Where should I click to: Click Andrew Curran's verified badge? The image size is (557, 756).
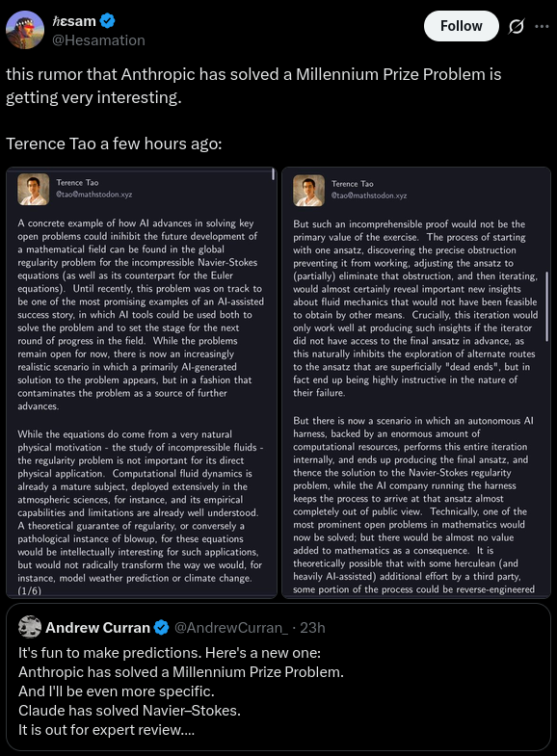click(162, 627)
